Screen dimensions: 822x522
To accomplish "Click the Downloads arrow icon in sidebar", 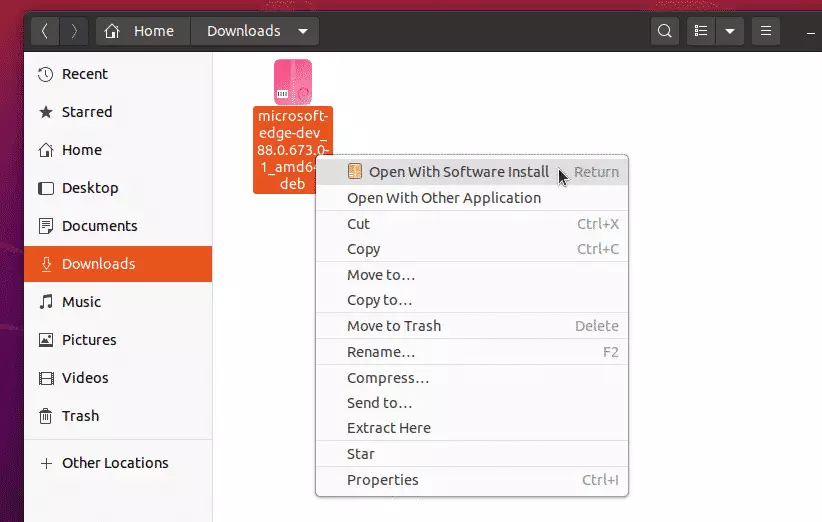I will click(x=46, y=264).
